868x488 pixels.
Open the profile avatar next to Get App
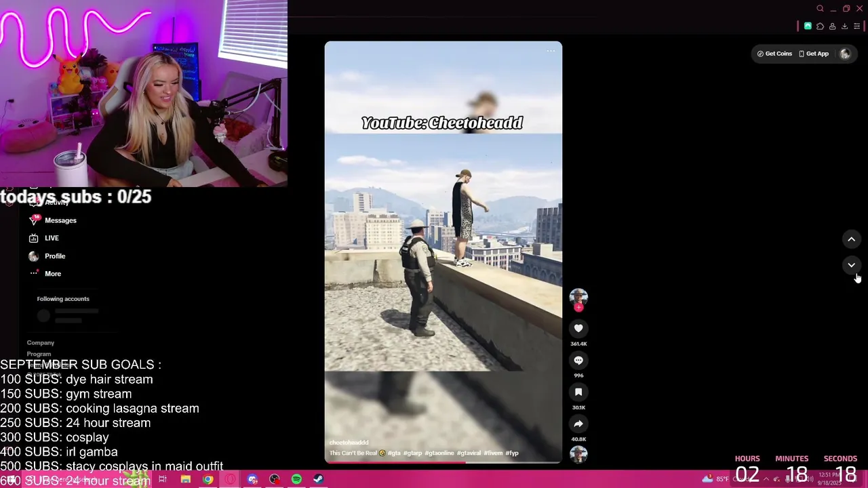(x=845, y=54)
